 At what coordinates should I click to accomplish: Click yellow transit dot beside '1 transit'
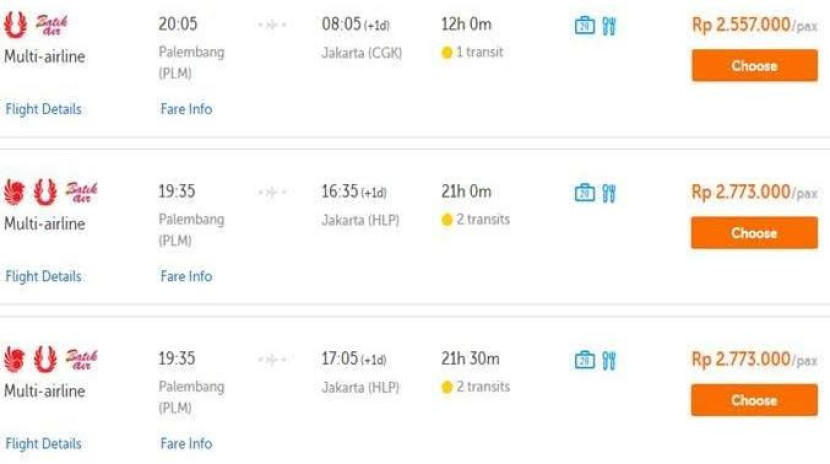coord(447,53)
